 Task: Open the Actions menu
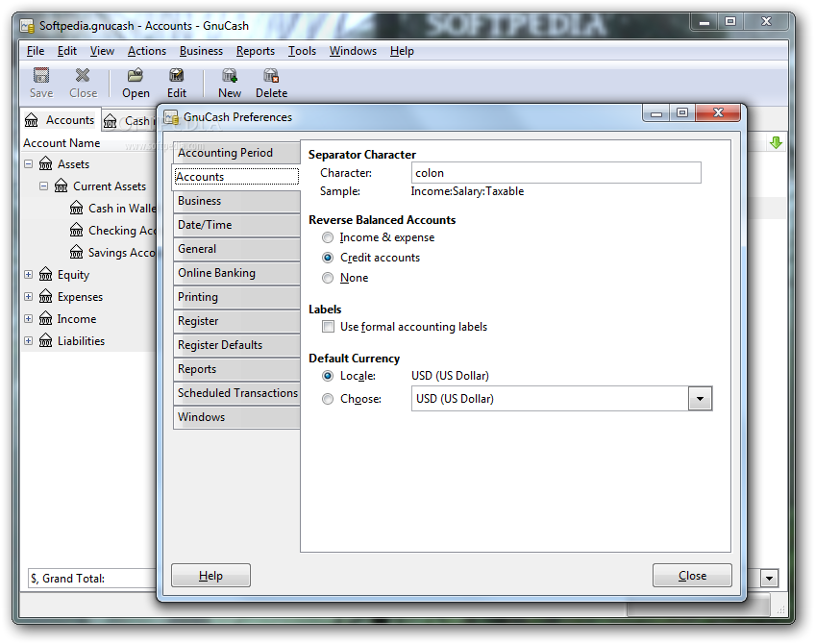[147, 51]
